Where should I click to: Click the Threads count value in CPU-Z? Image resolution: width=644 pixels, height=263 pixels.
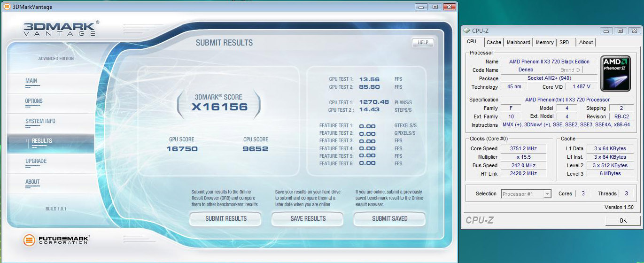[x=626, y=193]
